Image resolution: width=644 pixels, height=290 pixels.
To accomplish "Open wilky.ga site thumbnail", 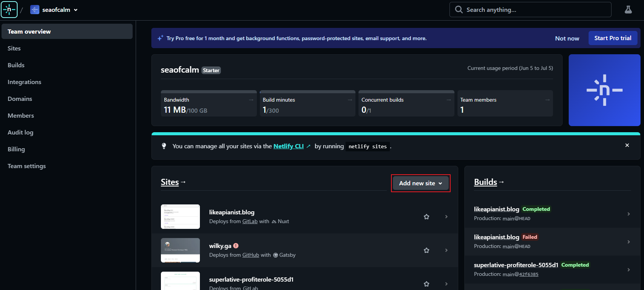I will click(x=180, y=250).
